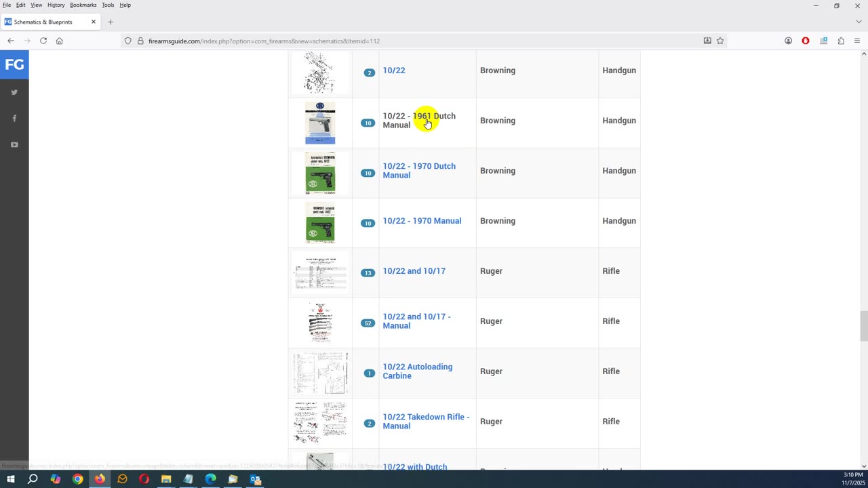
Task: Bookmark this page with the star icon
Action: [720, 41]
